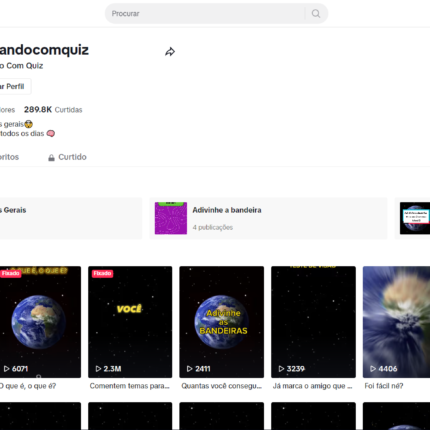Click the play icon beside 3239
Screen dimensions: 430x430
[x=281, y=369]
